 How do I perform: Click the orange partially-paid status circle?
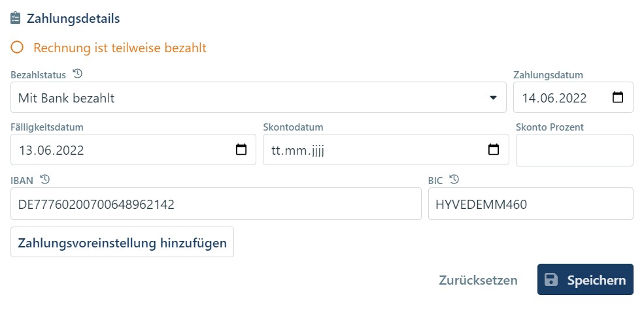pos(17,48)
